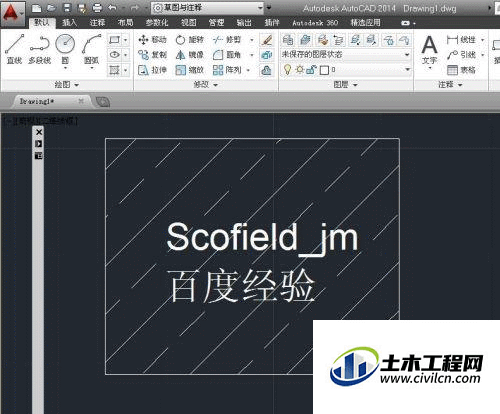The image size is (500, 414).
Task: Click the 移动 (Move) tool
Action: [x=152, y=40]
